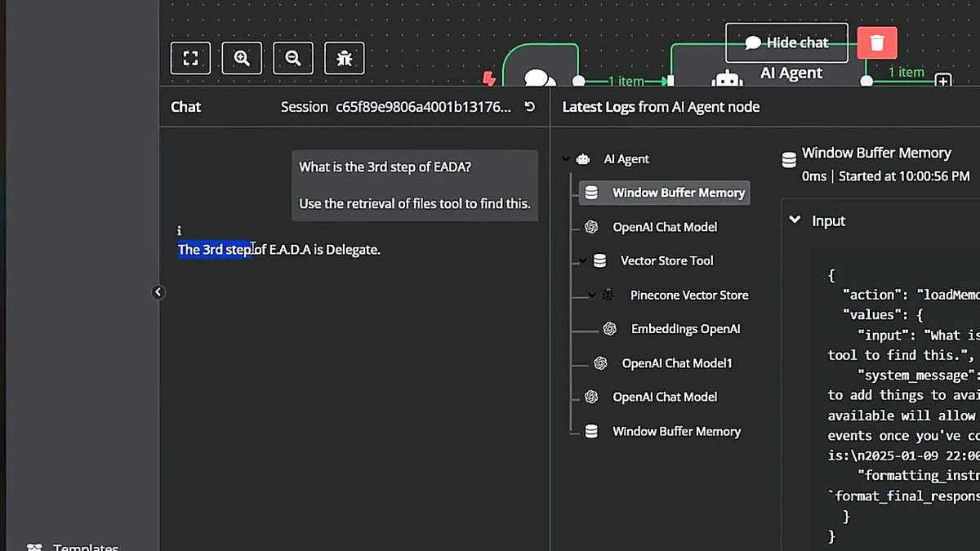Click 'Latest Logs from AI Agent node' heading

(661, 107)
